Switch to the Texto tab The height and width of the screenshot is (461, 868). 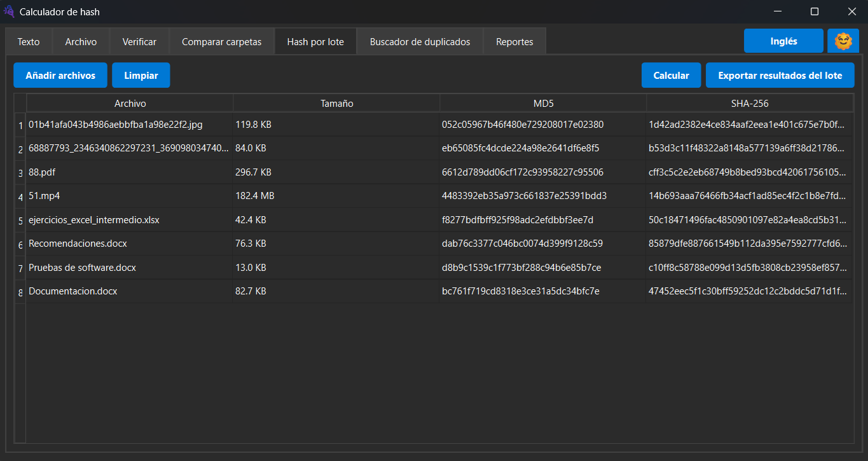(x=29, y=42)
